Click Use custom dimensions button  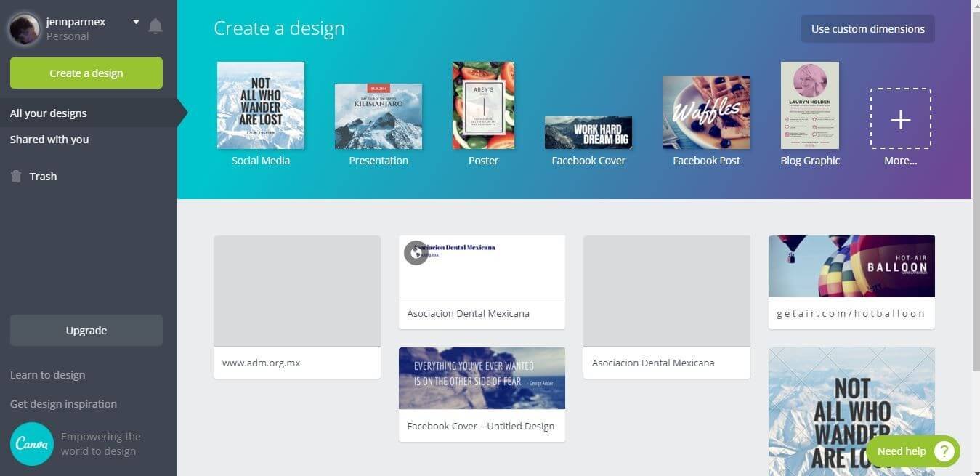click(868, 29)
